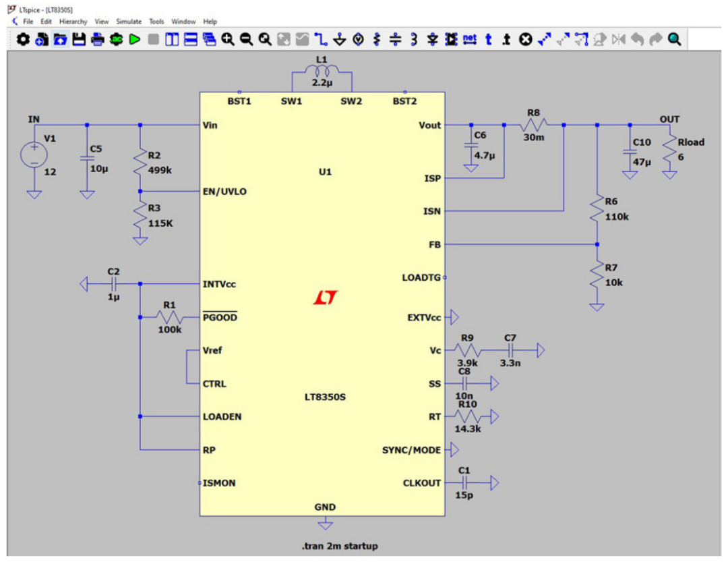The height and width of the screenshot is (564, 728).
Task: Tile windows horizontally using the toolbar icon
Action: (190, 40)
